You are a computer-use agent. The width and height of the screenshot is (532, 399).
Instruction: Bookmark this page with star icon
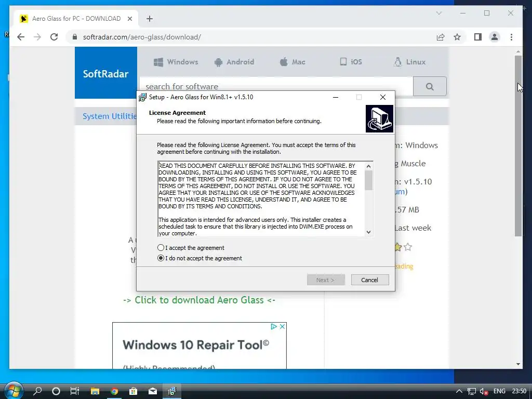point(457,37)
